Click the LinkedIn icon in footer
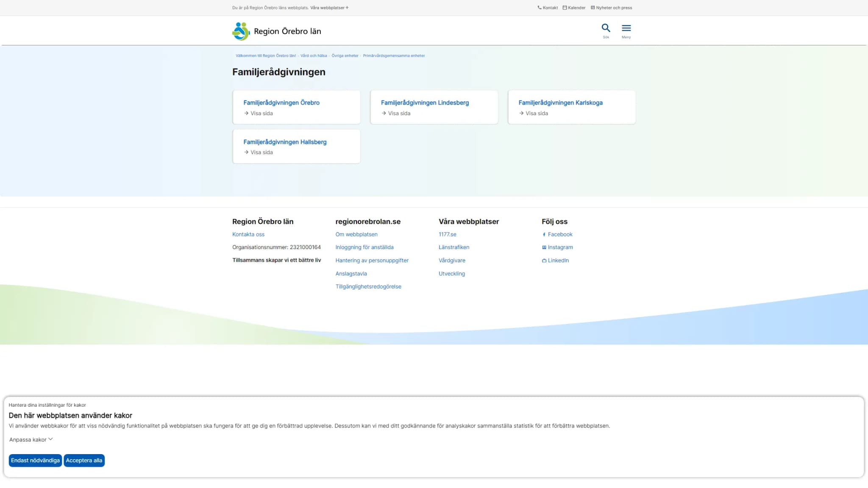Image resolution: width=868 pixels, height=488 pixels. point(544,261)
